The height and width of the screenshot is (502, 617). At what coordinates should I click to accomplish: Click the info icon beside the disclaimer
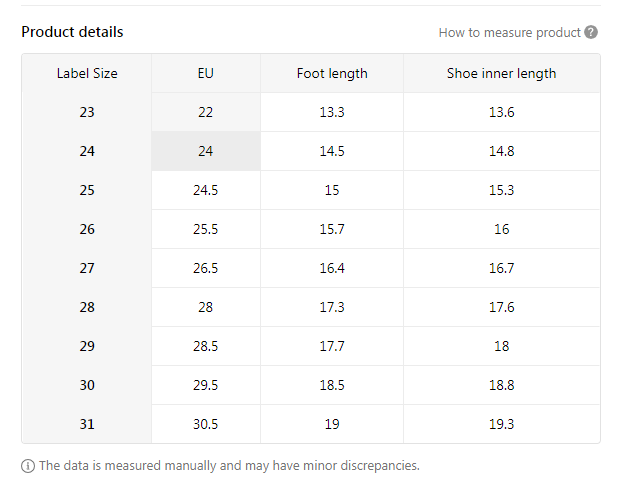[x=27, y=466]
